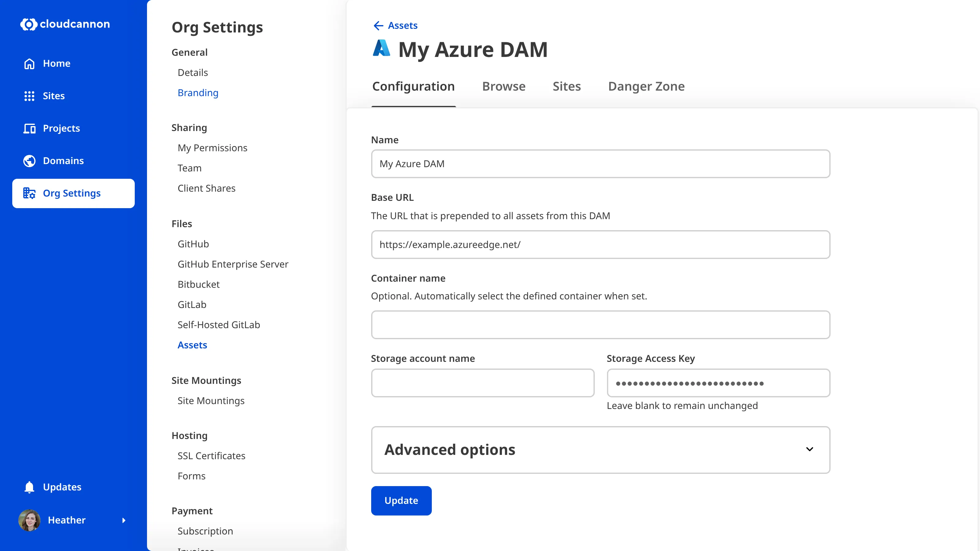Screen dimensions: 980x551
Task: Select the Org Settings gear icon
Action: (x=29, y=193)
